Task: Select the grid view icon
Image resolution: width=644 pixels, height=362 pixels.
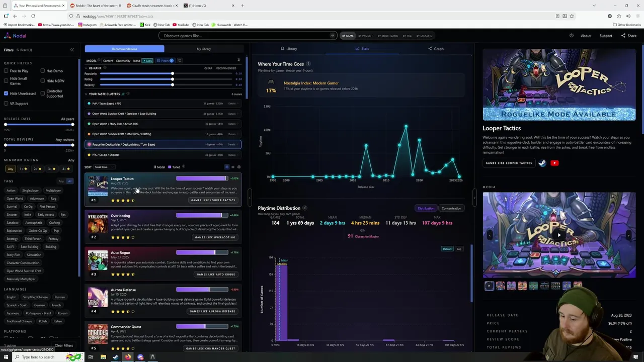Action: coord(238,167)
